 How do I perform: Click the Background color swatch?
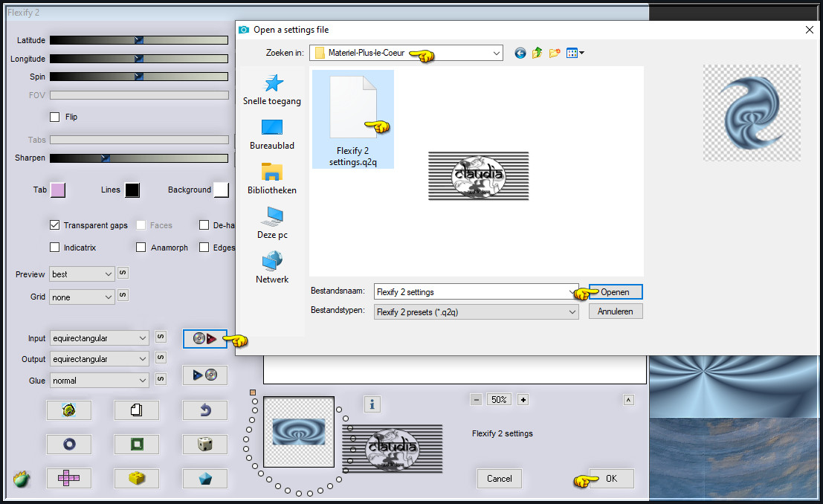(x=222, y=190)
